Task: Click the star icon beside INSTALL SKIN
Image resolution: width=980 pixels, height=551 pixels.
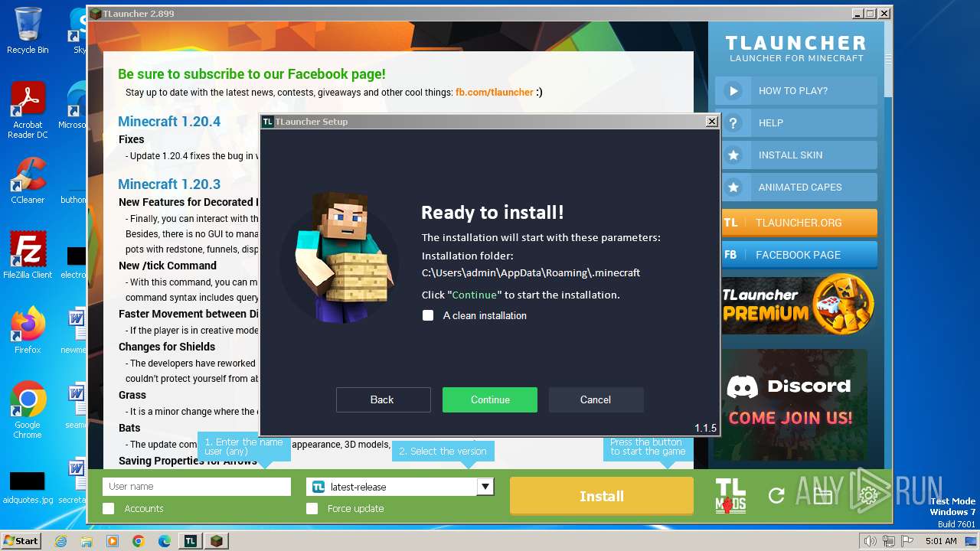Action: coord(733,155)
